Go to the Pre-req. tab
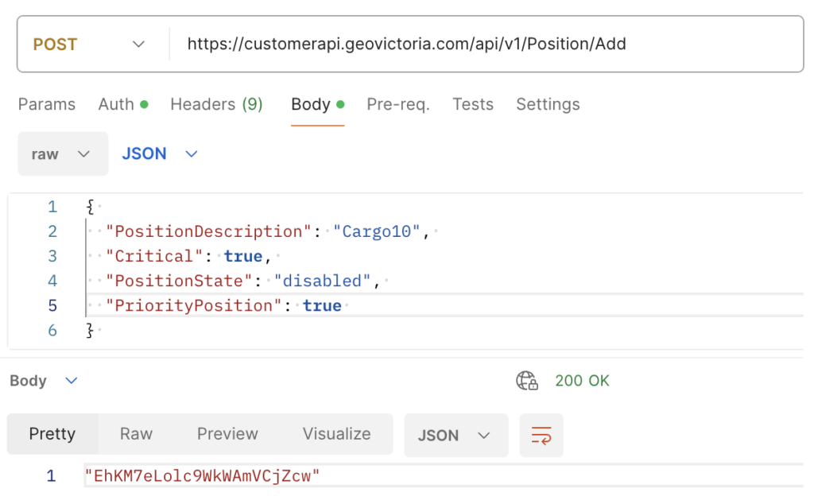 pos(397,104)
